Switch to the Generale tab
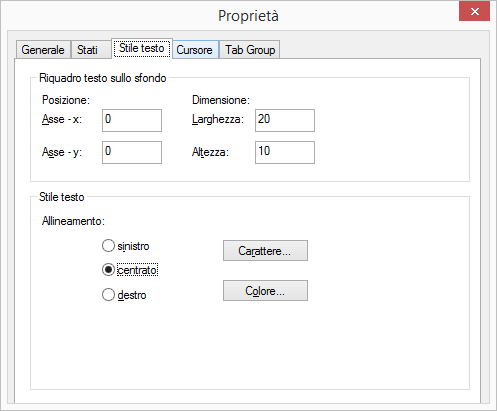This screenshot has height=411, width=497. pos(43,50)
